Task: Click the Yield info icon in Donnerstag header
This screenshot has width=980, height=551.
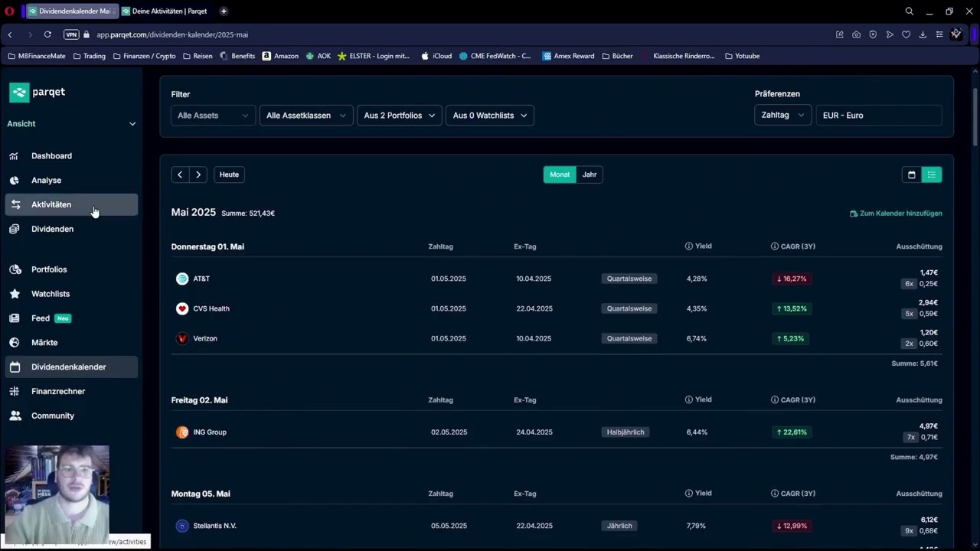Action: pos(689,246)
